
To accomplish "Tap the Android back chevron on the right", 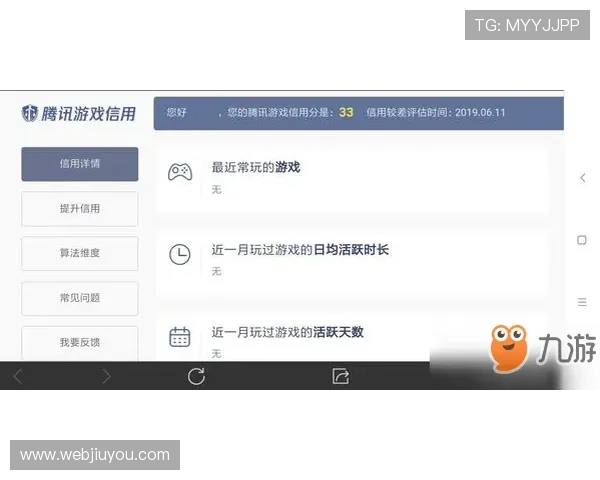I will (582, 178).
